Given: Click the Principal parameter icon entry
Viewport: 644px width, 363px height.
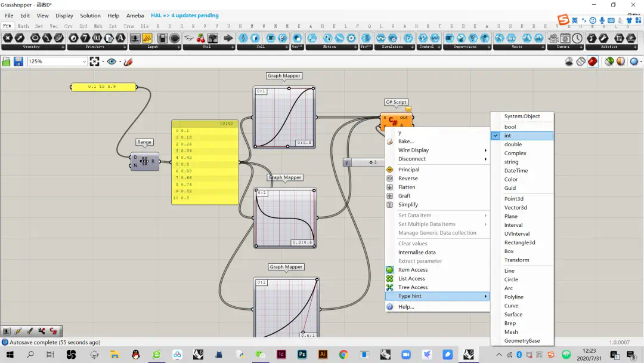Looking at the screenshot, I should 390,170.
